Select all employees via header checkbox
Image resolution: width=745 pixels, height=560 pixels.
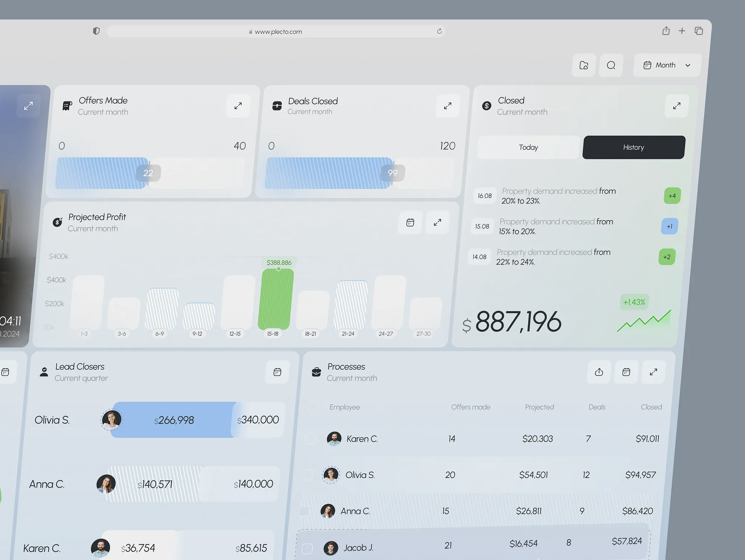pos(313,407)
